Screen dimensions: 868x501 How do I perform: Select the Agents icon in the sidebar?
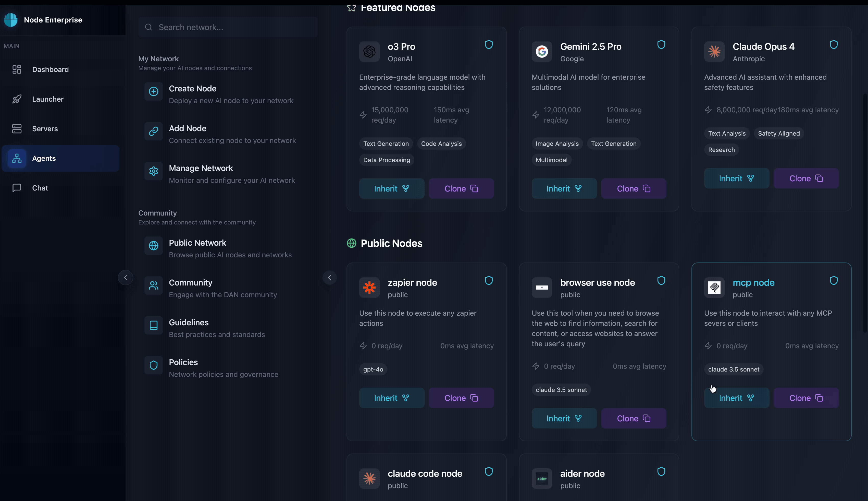(17, 158)
